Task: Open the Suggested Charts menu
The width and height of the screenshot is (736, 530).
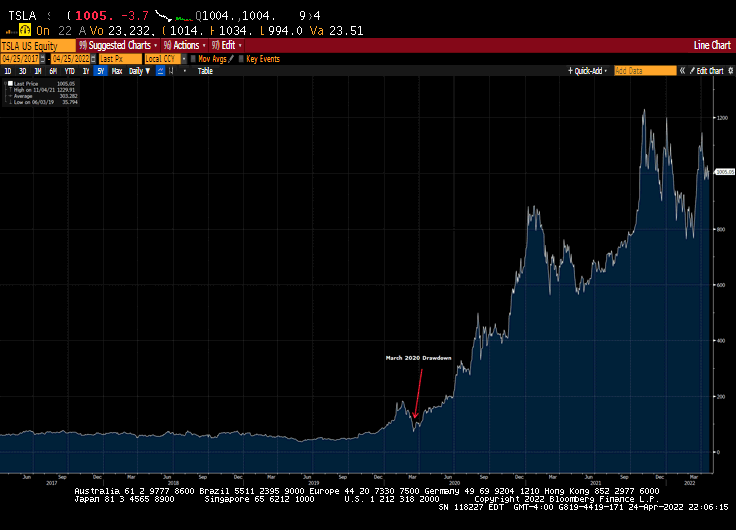Action: [118, 46]
